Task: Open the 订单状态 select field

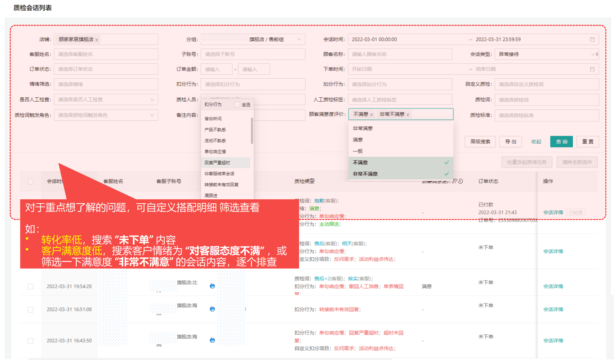Action: 106,69
